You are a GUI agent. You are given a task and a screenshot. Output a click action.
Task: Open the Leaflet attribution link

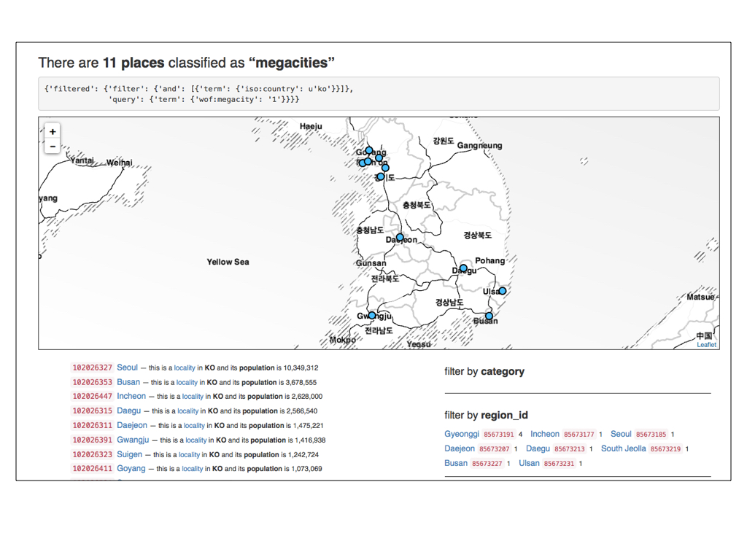(x=706, y=345)
